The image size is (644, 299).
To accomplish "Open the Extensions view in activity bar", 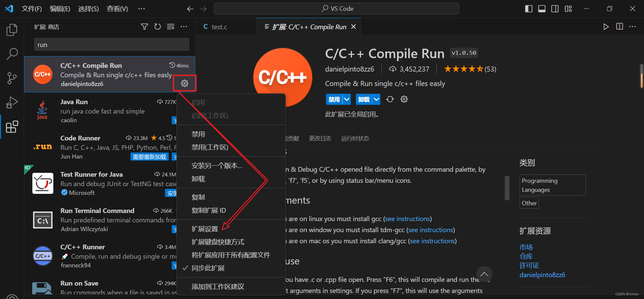I will click(x=12, y=127).
